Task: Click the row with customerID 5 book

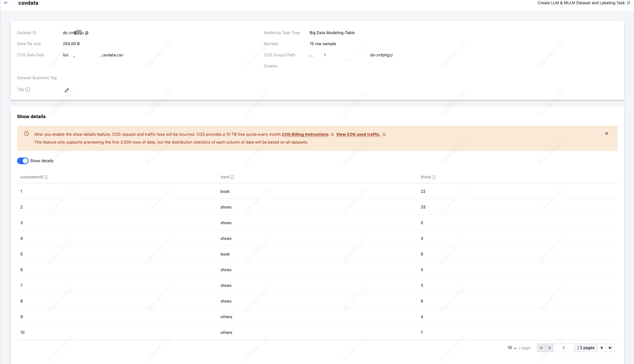Action: tap(225, 254)
